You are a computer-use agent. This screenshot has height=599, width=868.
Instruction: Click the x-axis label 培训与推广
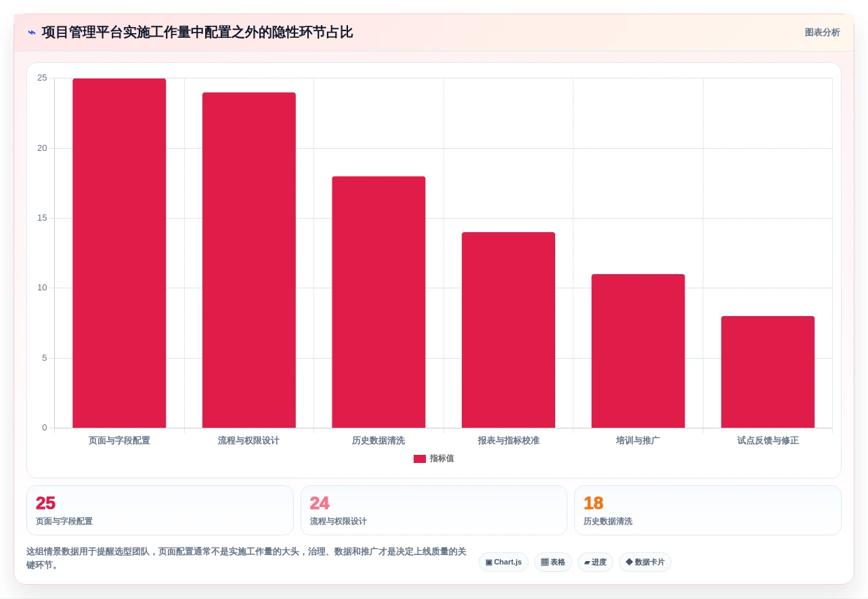coord(638,441)
